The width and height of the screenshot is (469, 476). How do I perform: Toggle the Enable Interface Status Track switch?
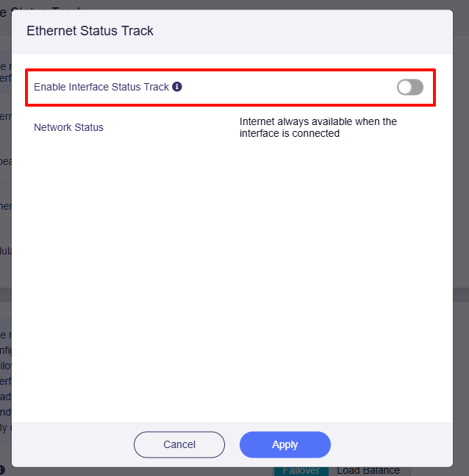[x=409, y=88]
